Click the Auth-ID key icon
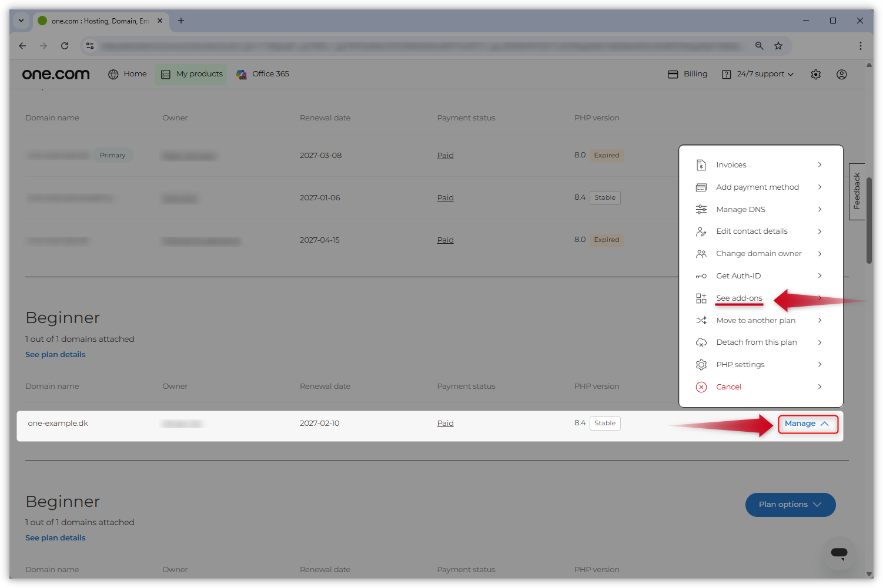The image size is (883, 588). click(x=701, y=276)
